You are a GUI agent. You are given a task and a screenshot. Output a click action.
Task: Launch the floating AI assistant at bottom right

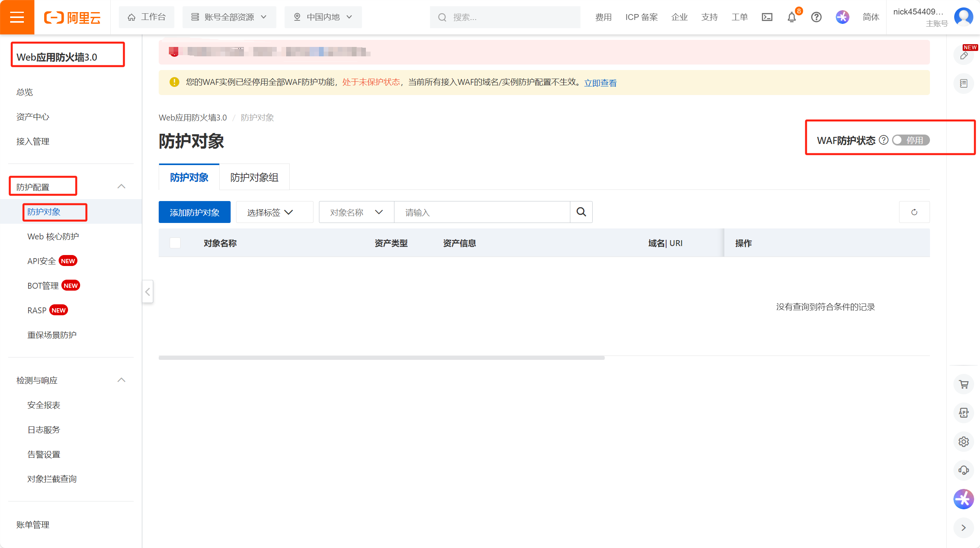point(964,499)
